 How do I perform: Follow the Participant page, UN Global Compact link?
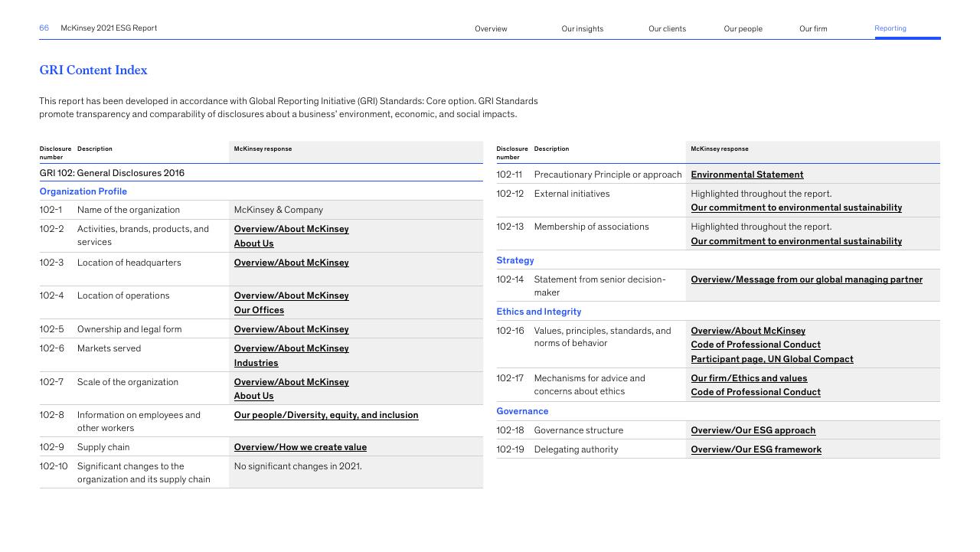[x=772, y=359]
